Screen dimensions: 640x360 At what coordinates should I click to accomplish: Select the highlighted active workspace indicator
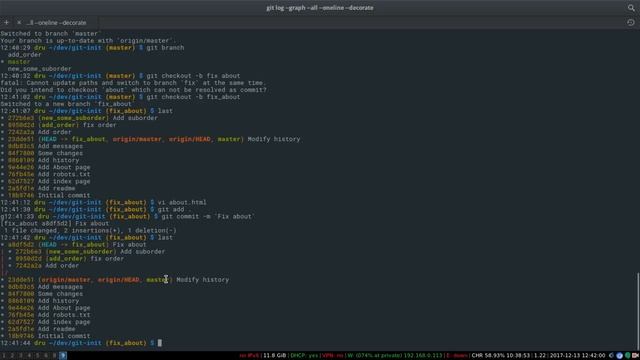coord(63,356)
